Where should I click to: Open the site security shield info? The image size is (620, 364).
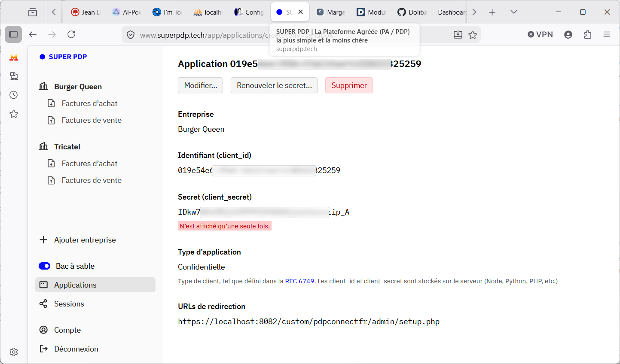[131, 35]
